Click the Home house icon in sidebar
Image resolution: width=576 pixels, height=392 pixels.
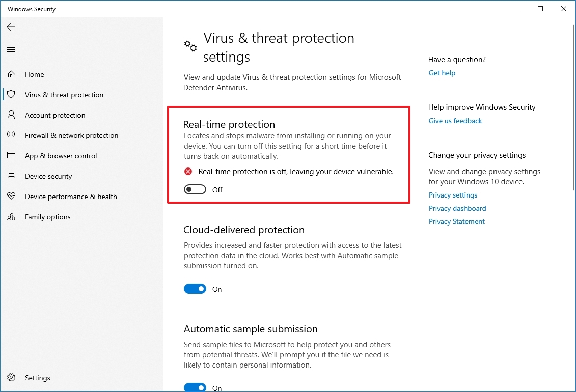(11, 74)
